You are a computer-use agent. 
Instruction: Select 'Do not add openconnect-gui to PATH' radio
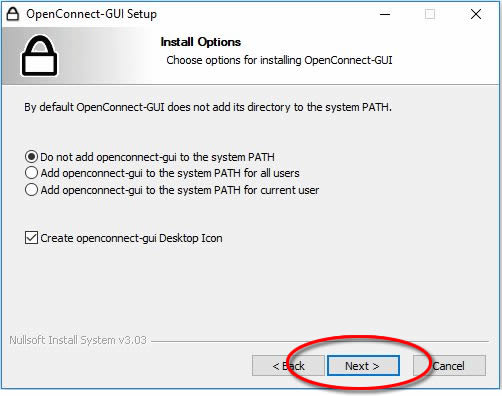tap(31, 157)
